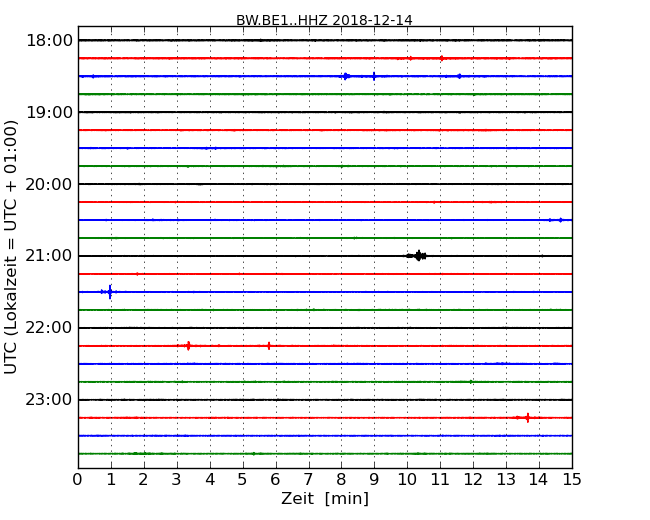650x520 pixels.
Task: Click the blue spike on the 21:30 trace
Action: 109,292
